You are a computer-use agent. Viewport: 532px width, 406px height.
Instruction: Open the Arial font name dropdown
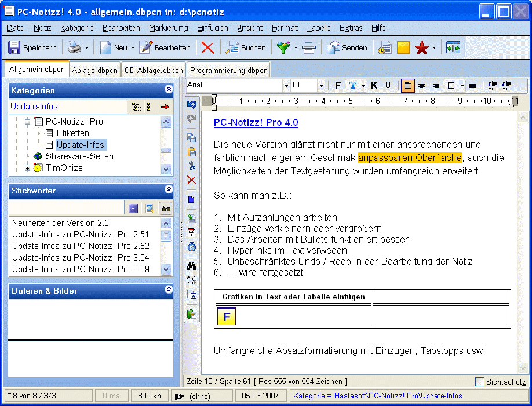(x=286, y=86)
